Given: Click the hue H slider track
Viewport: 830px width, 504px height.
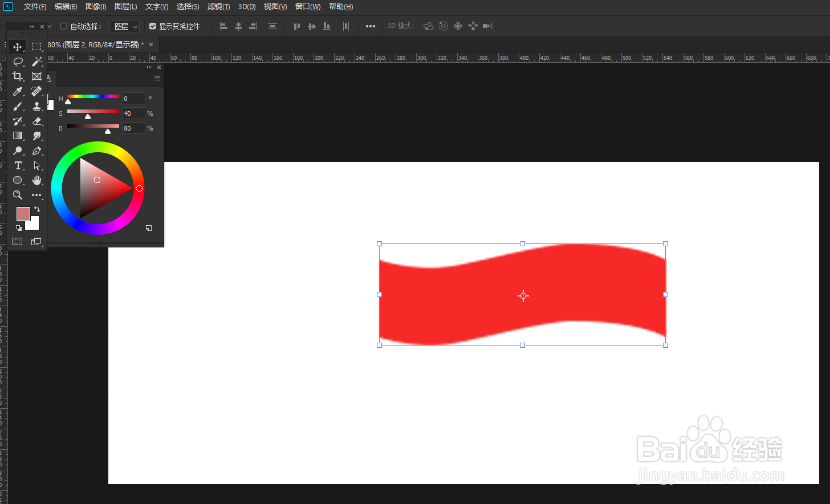Looking at the screenshot, I should point(93,96).
